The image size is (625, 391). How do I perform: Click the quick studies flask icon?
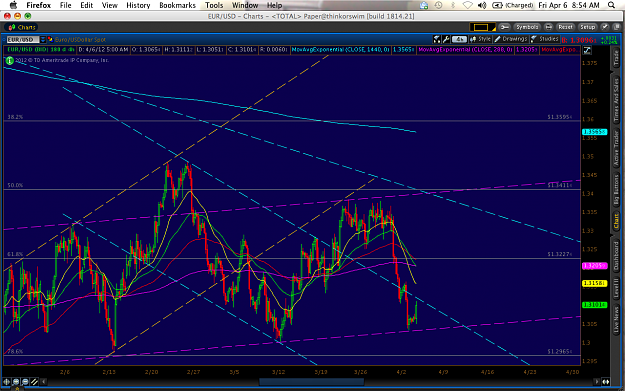[x=437, y=39]
